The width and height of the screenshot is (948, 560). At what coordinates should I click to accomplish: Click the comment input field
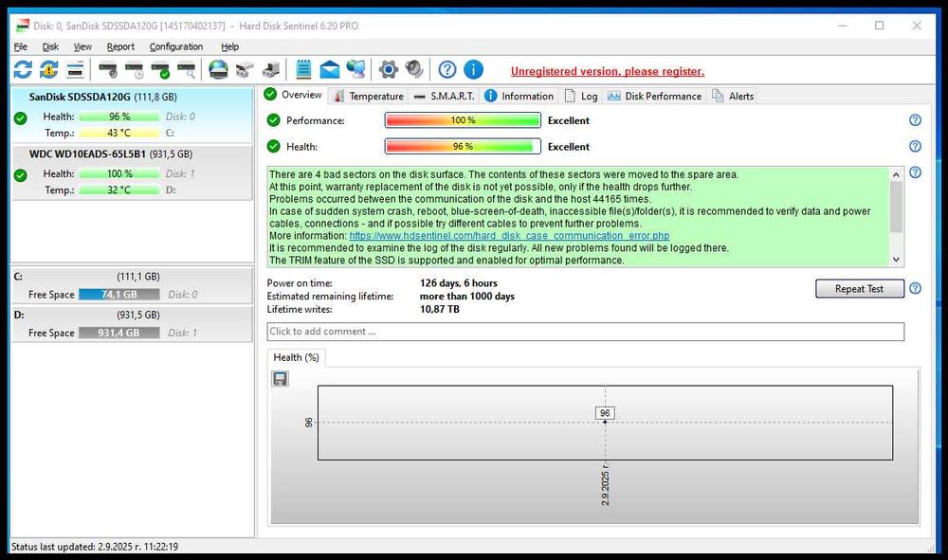click(585, 332)
